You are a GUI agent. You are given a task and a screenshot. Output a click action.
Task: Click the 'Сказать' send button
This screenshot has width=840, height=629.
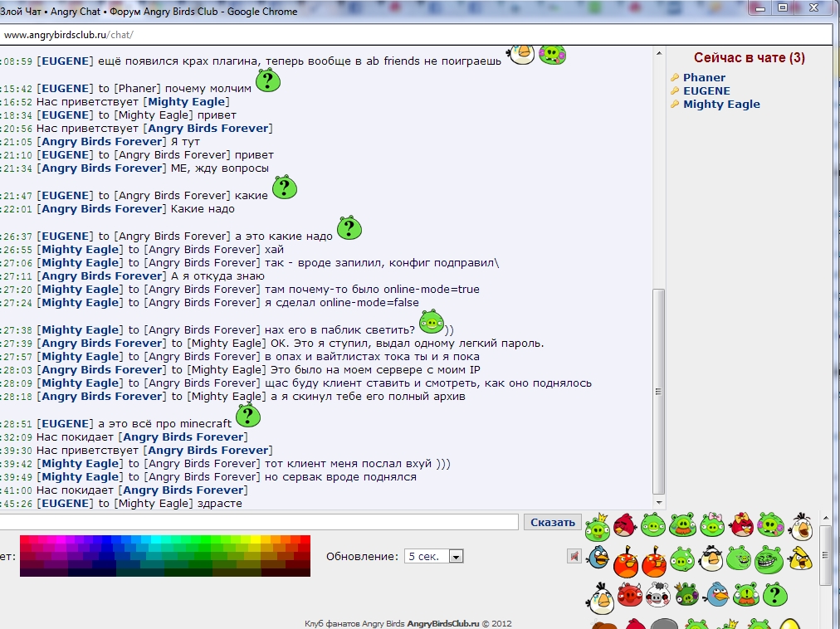552,523
